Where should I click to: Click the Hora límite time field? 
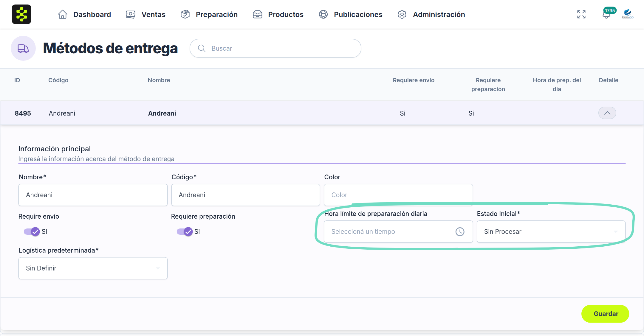[398, 231]
